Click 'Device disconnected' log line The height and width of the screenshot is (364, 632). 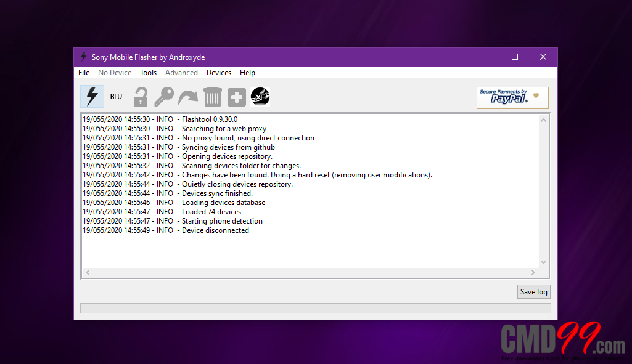coord(166,231)
